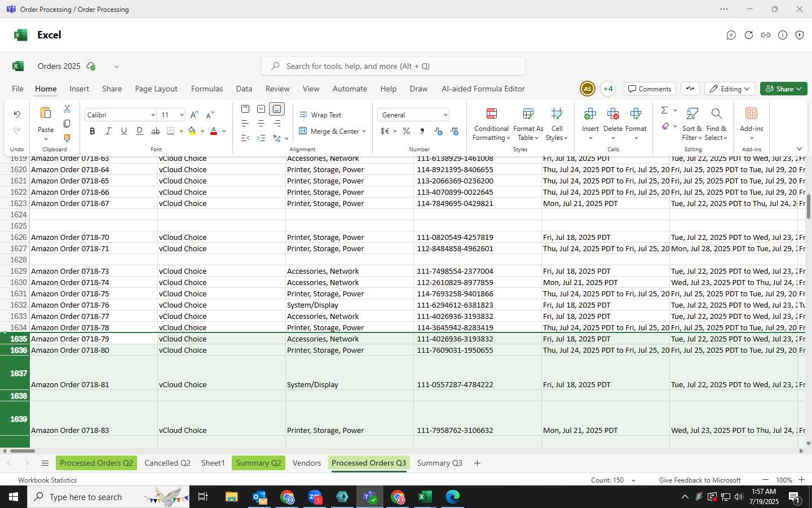Click the Redo arrow icon
812x508 pixels.
pos(17,131)
